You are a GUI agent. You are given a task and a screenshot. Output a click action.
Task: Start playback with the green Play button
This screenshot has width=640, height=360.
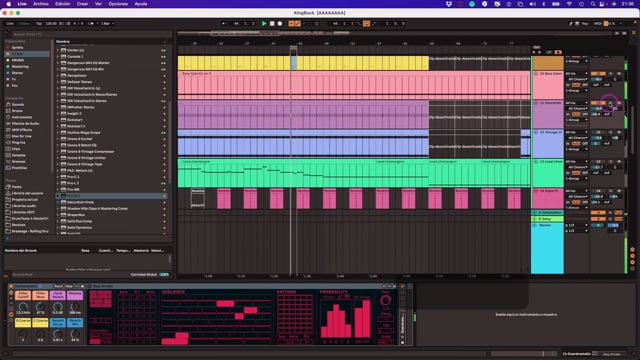click(264, 24)
